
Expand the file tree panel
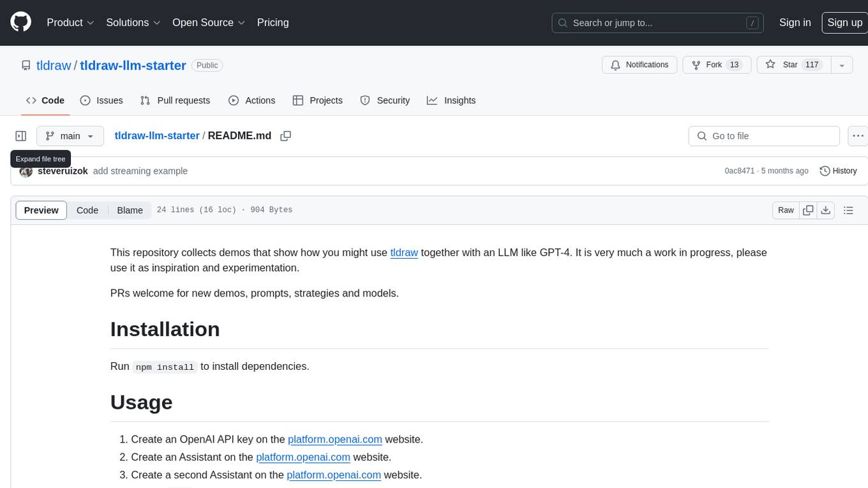[x=21, y=136]
